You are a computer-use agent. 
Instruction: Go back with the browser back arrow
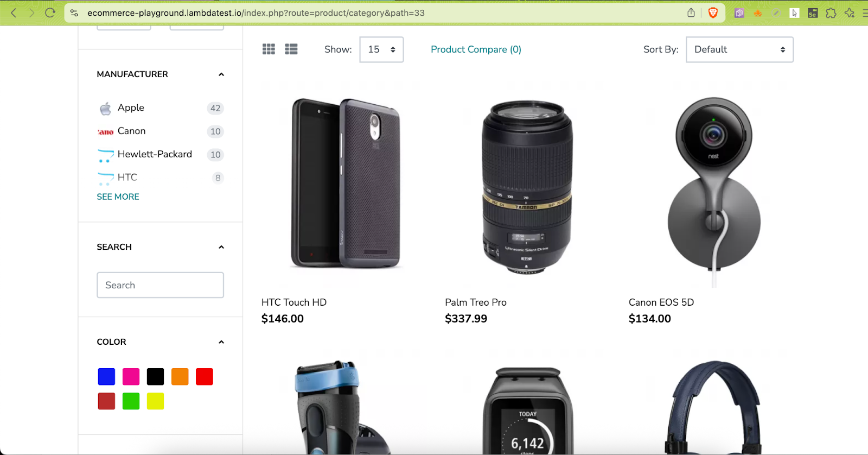click(x=14, y=12)
